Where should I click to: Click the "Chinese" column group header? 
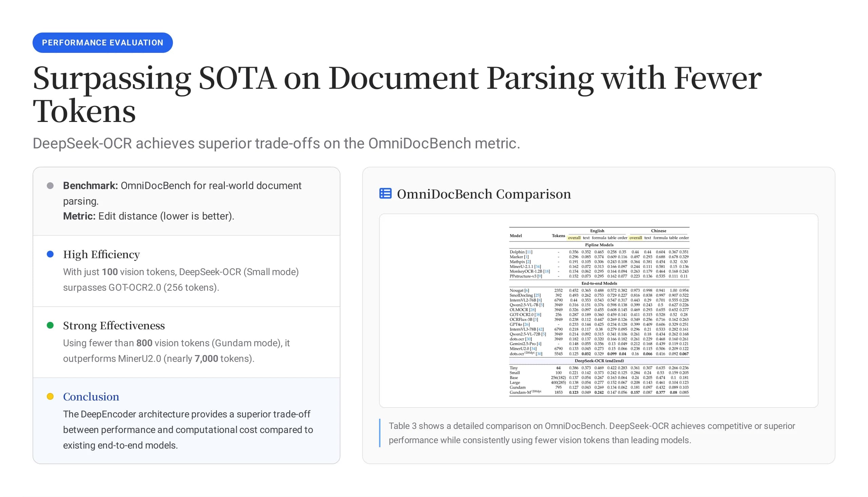[x=658, y=231]
